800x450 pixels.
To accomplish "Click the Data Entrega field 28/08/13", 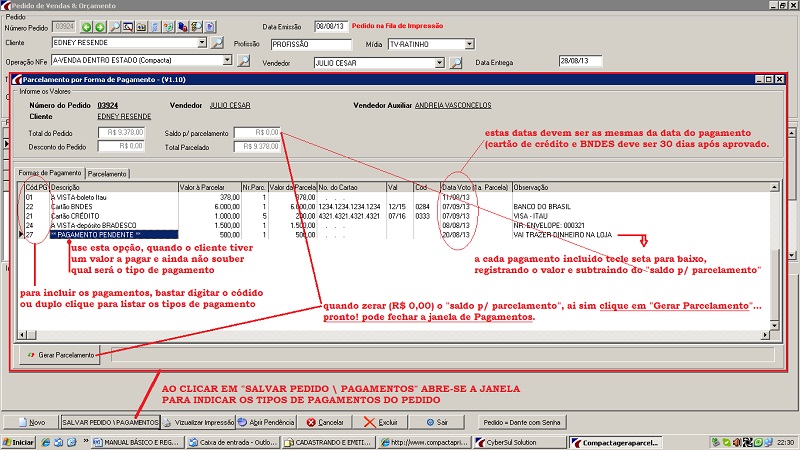I will pyautogui.click(x=580, y=61).
